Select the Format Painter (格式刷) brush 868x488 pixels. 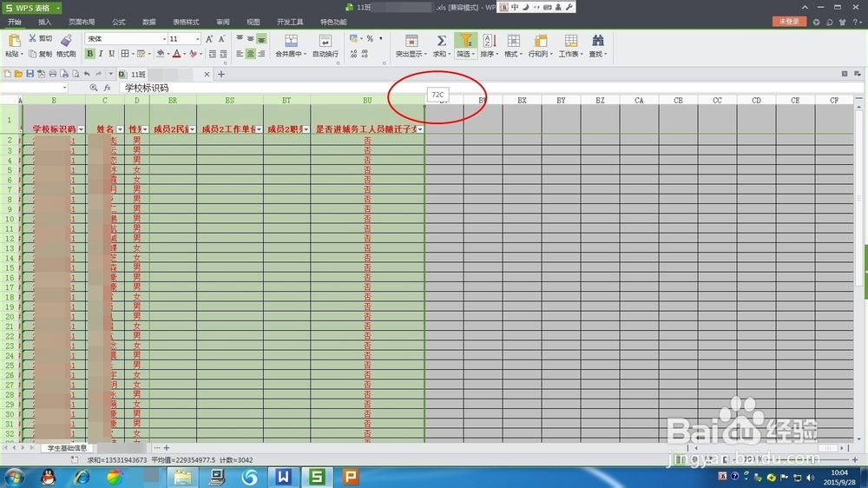(66, 41)
